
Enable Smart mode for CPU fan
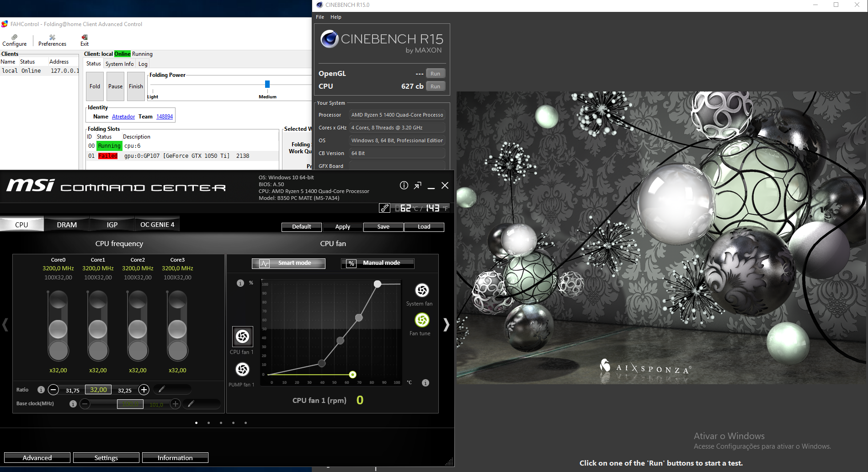288,263
